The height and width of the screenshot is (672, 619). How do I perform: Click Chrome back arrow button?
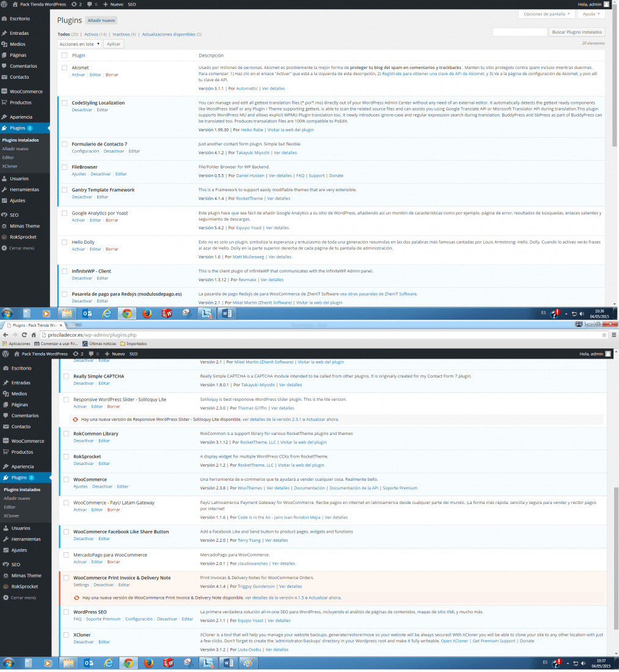click(x=5, y=335)
